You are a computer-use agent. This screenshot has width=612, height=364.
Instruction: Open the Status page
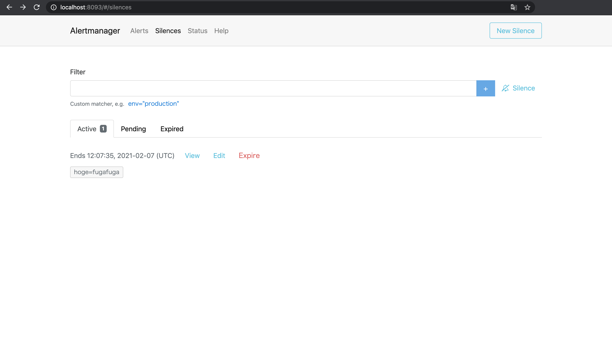coord(198,31)
